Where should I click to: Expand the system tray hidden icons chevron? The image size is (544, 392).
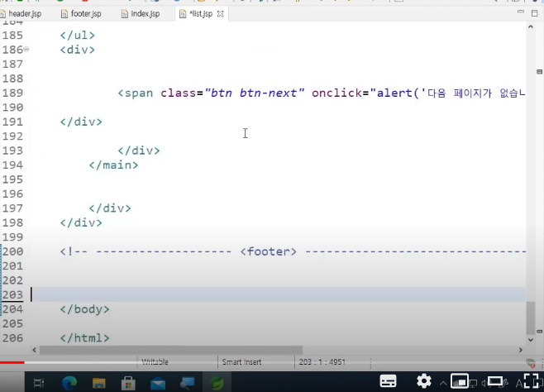443,384
